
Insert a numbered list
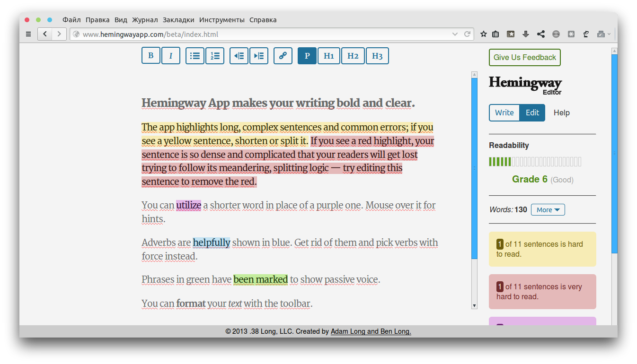pyautogui.click(x=215, y=56)
